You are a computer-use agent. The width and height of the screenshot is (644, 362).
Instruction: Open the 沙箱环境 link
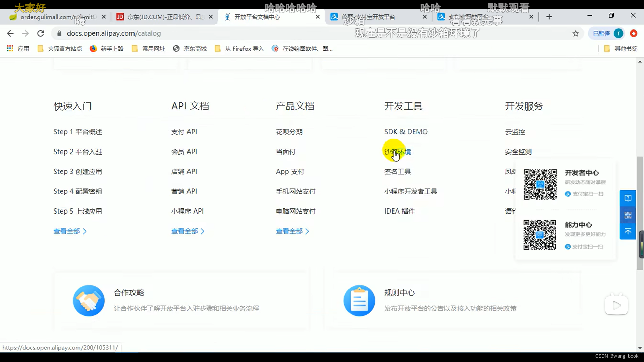pyautogui.click(x=397, y=152)
